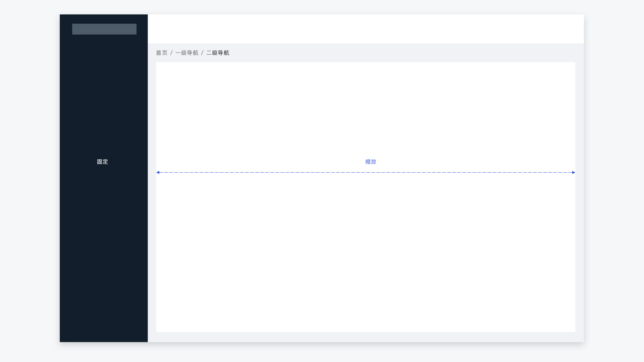Click the right arrowhead of dashed line

pos(573,172)
